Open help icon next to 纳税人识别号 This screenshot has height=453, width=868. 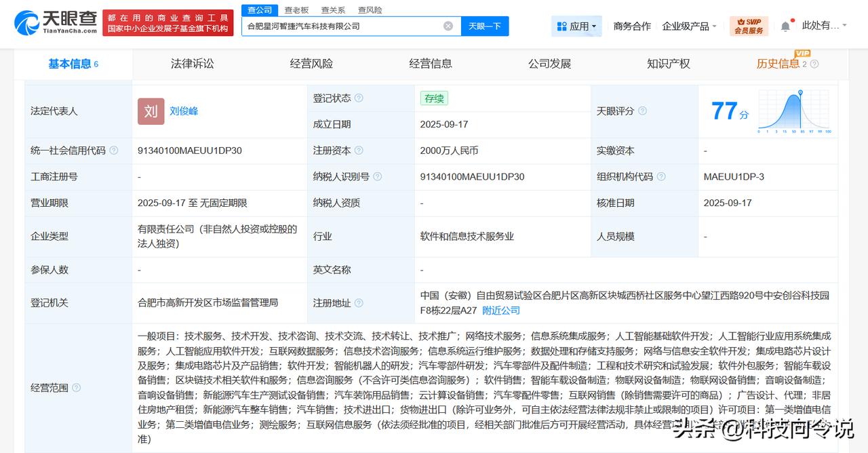click(x=378, y=176)
